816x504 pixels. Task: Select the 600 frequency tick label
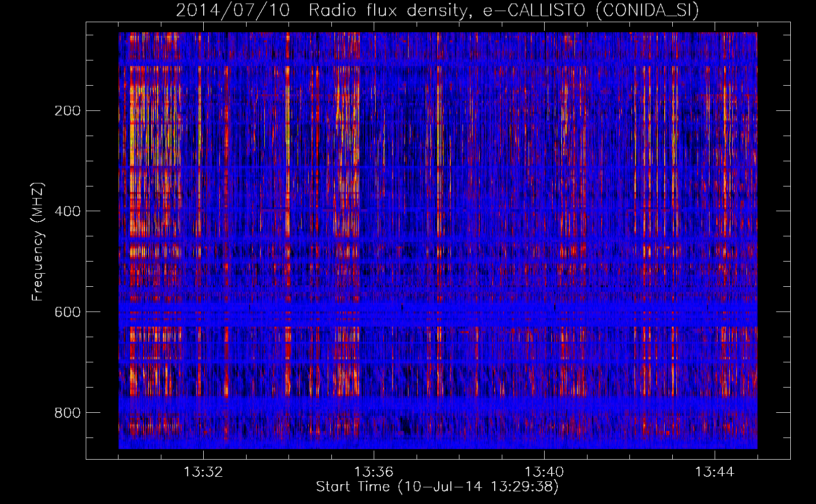(68, 312)
